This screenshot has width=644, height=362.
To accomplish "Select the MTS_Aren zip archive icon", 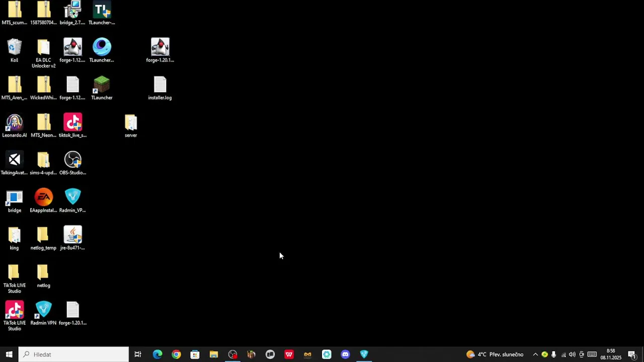I will 15,84.
